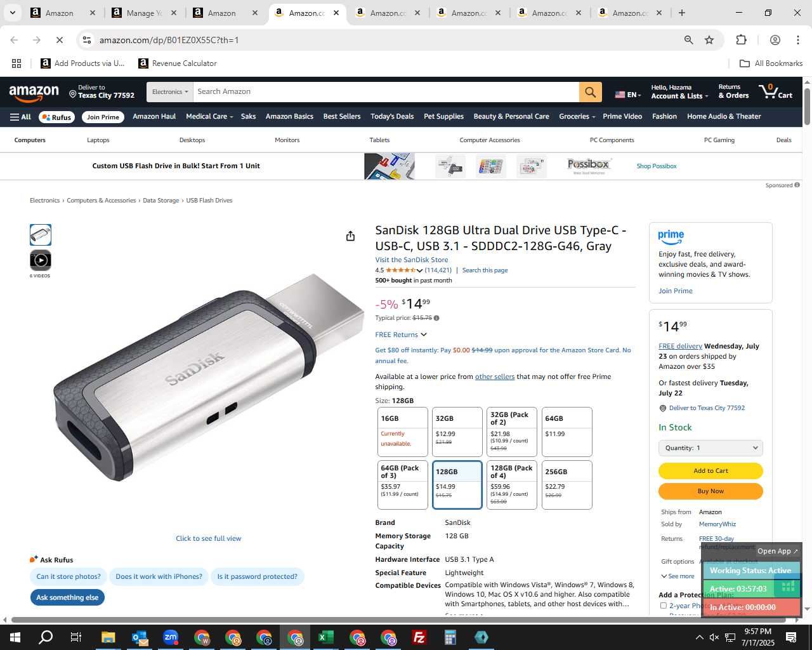
Task: Click the site information icon in address bar
Action: (x=87, y=40)
